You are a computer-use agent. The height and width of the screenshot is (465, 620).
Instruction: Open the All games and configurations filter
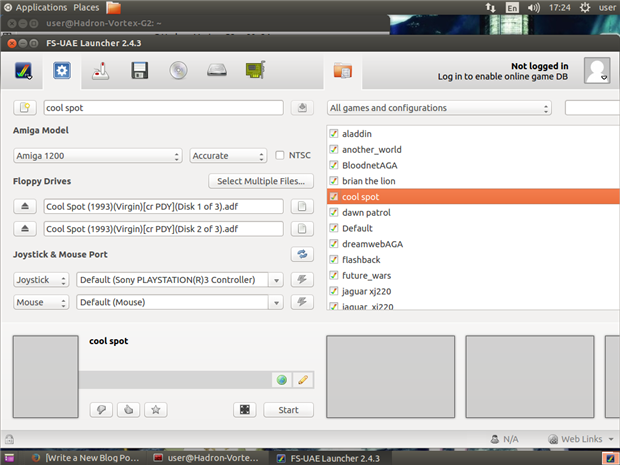tap(439, 108)
